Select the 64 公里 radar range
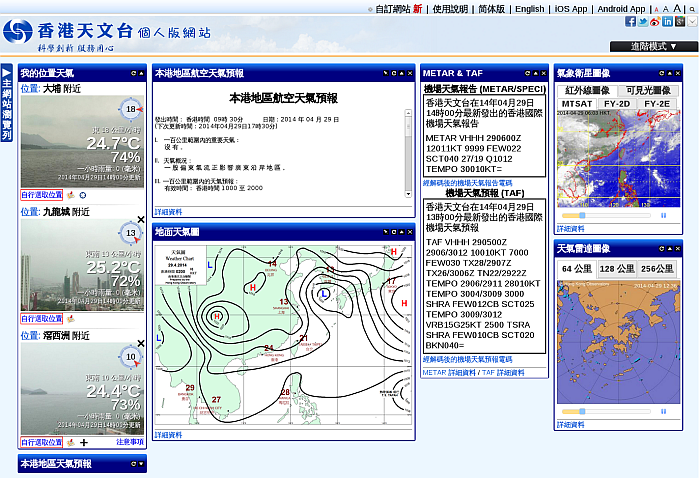700x478 pixels. tap(577, 269)
